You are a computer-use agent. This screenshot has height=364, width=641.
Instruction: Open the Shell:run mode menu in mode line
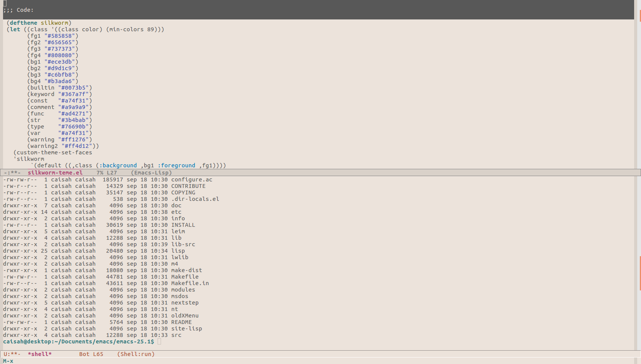pyautogui.click(x=136, y=354)
